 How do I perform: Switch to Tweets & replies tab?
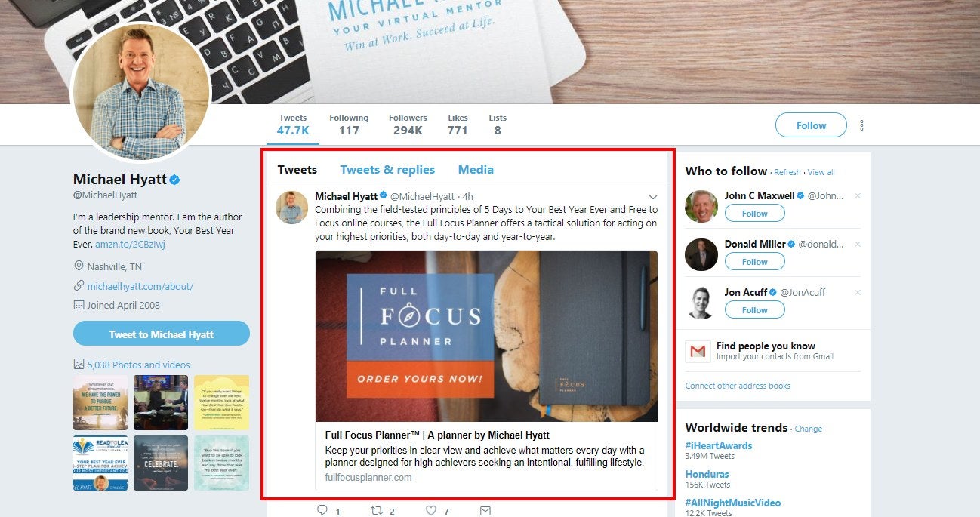point(387,169)
